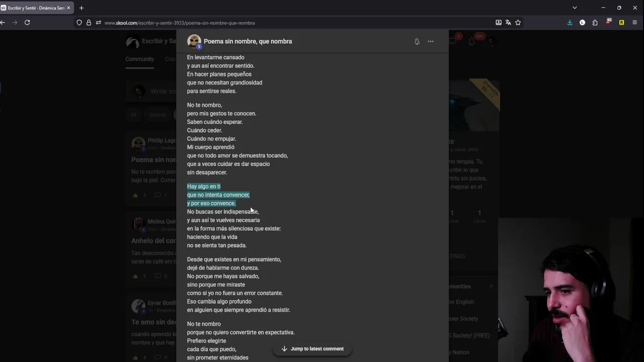This screenshot has height=362, width=644.
Task: Click the post author's avatar
Action: (x=194, y=41)
